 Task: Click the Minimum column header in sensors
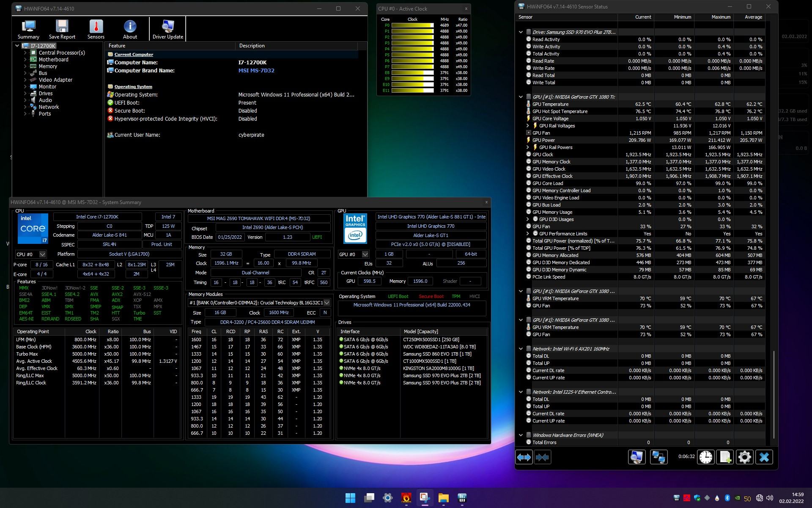coord(674,17)
